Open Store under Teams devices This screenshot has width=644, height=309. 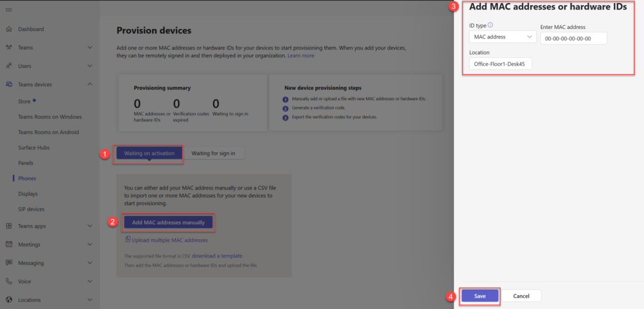coord(24,101)
